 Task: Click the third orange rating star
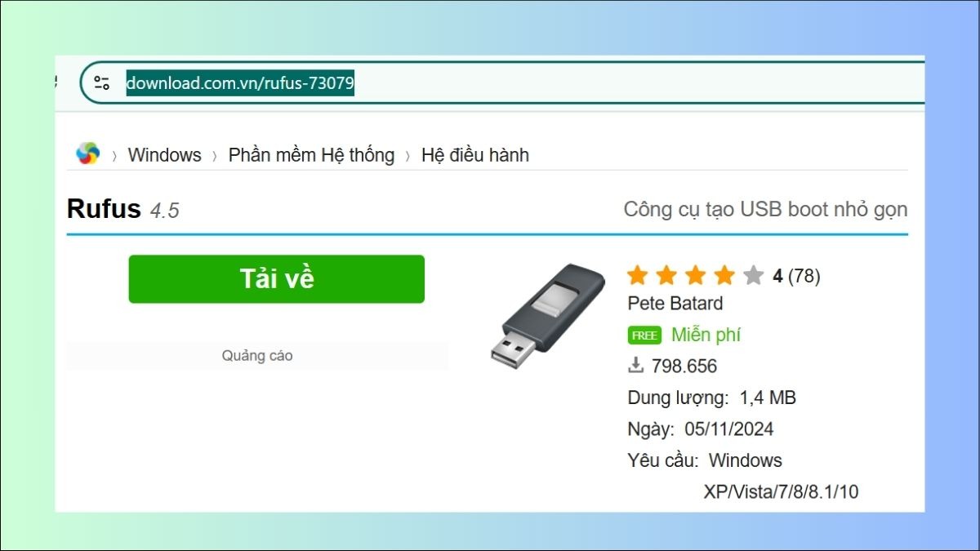click(696, 276)
